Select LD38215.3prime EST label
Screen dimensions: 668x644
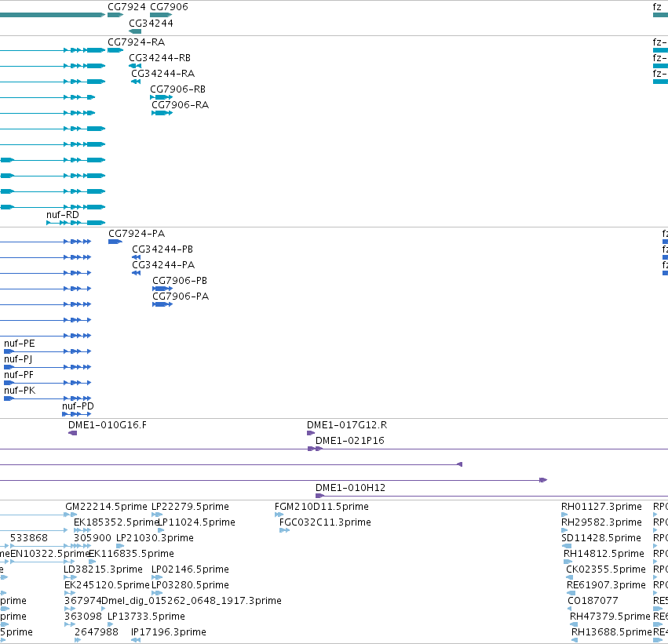(103, 570)
